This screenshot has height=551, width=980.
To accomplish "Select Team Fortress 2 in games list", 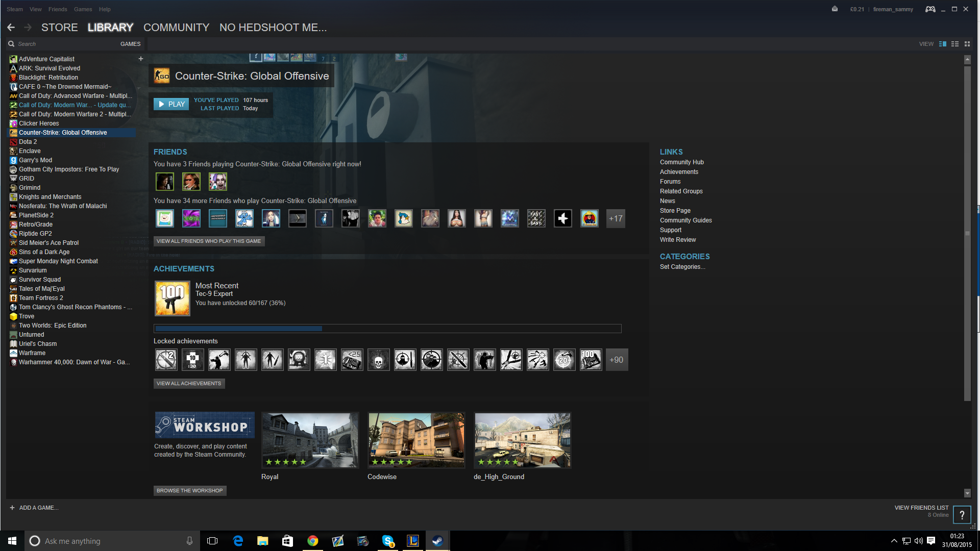I will 41,298.
